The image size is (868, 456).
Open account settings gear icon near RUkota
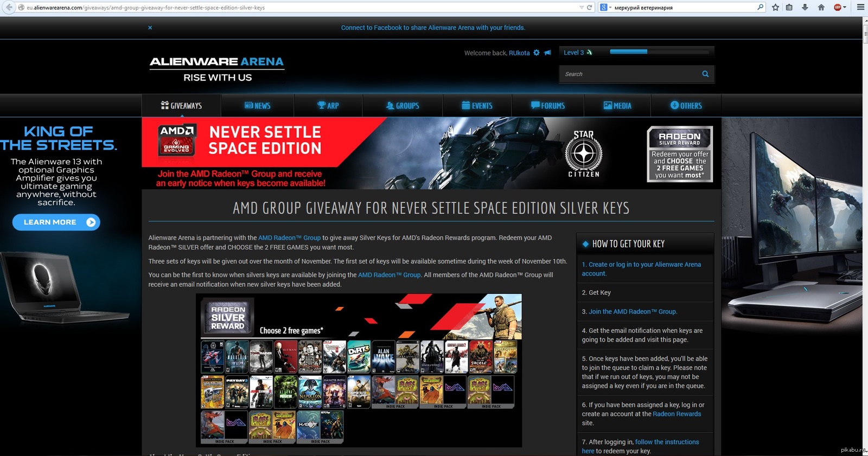(537, 53)
